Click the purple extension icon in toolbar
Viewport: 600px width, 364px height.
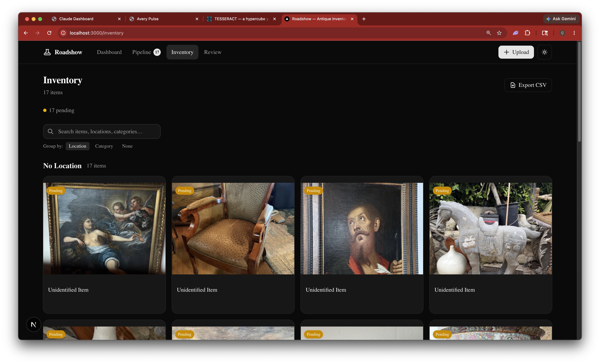point(516,33)
